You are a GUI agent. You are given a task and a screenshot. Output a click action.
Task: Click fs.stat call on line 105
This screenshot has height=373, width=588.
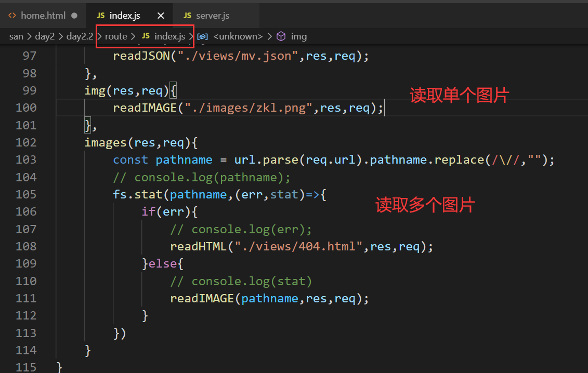138,195
